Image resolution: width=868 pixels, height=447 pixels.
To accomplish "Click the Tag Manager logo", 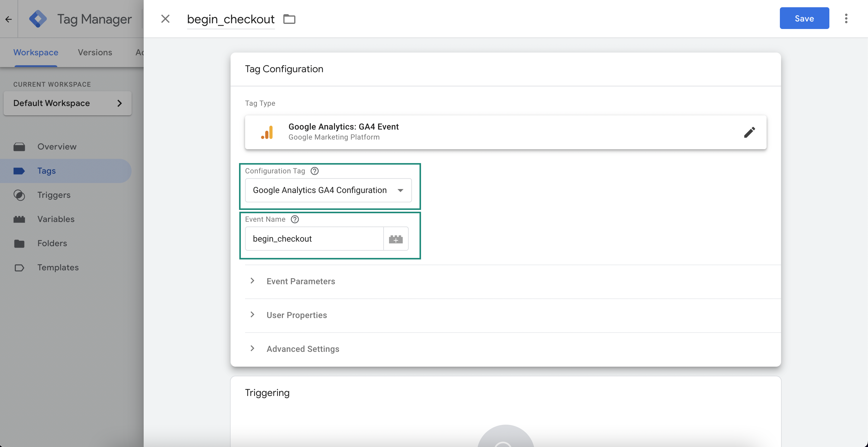I will (x=38, y=19).
